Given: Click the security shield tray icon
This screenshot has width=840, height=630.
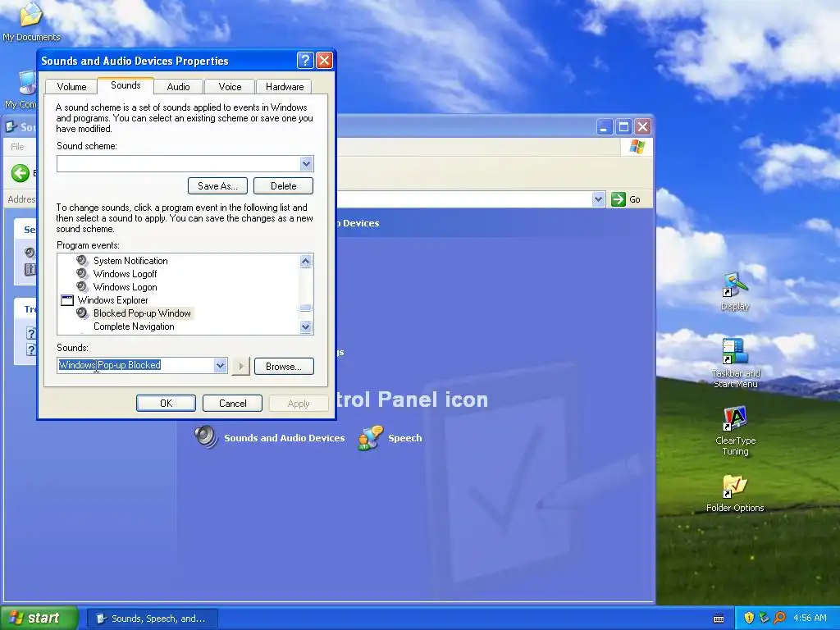Looking at the screenshot, I should 749,619.
